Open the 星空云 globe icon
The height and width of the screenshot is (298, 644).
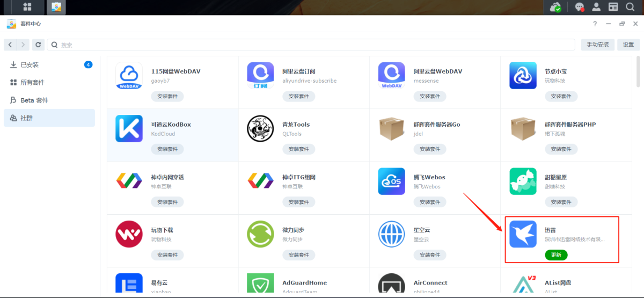(391, 234)
